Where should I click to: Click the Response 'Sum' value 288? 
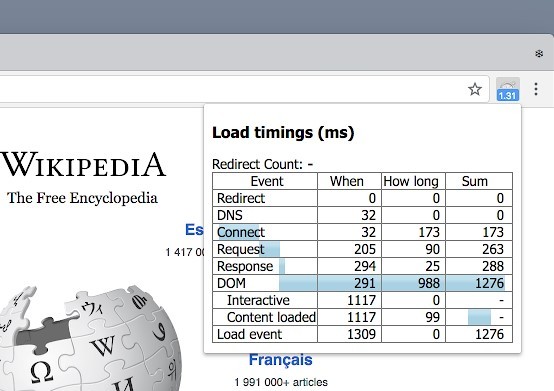(x=493, y=266)
